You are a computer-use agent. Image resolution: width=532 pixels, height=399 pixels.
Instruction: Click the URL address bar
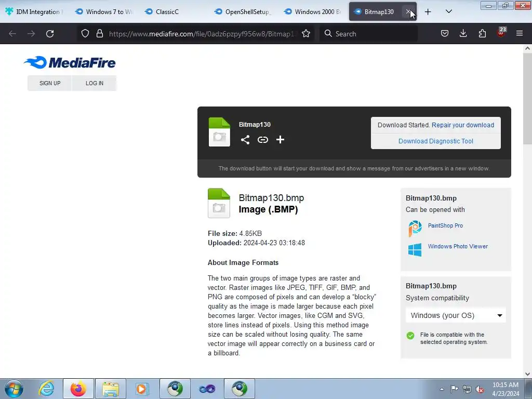click(x=203, y=34)
